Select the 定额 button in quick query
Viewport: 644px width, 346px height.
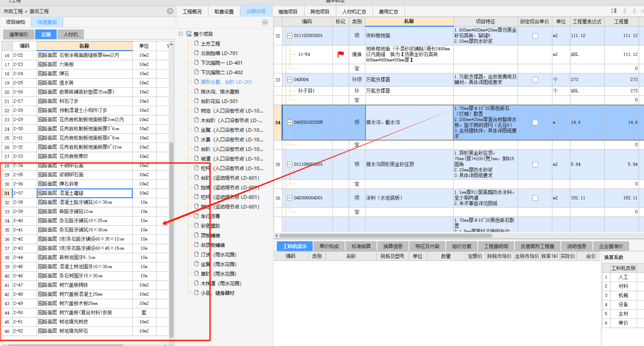pos(46,34)
